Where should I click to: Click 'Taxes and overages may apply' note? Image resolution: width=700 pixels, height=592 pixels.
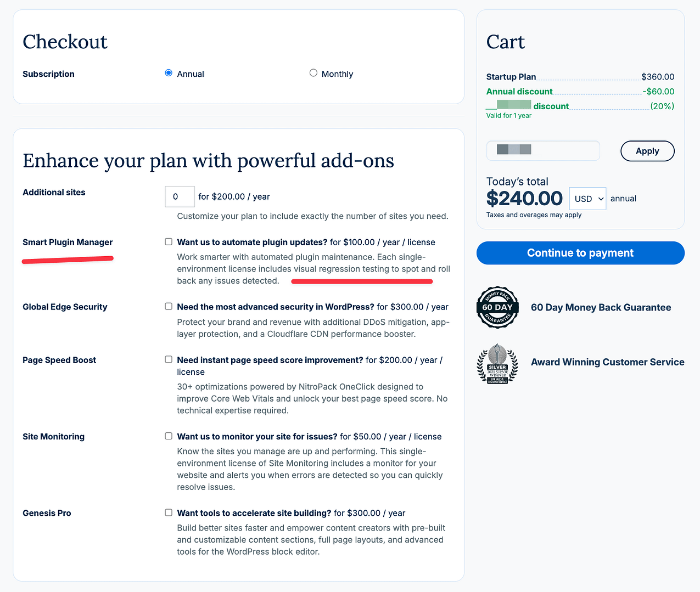click(x=534, y=215)
